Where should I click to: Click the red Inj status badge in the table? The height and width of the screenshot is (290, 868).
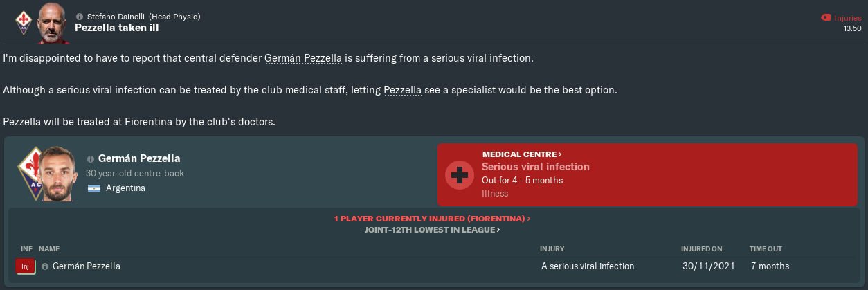coord(25,266)
